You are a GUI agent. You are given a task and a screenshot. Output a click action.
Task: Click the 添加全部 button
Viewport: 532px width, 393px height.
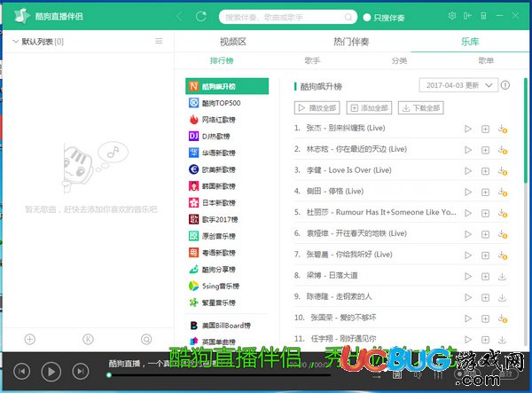(x=369, y=108)
